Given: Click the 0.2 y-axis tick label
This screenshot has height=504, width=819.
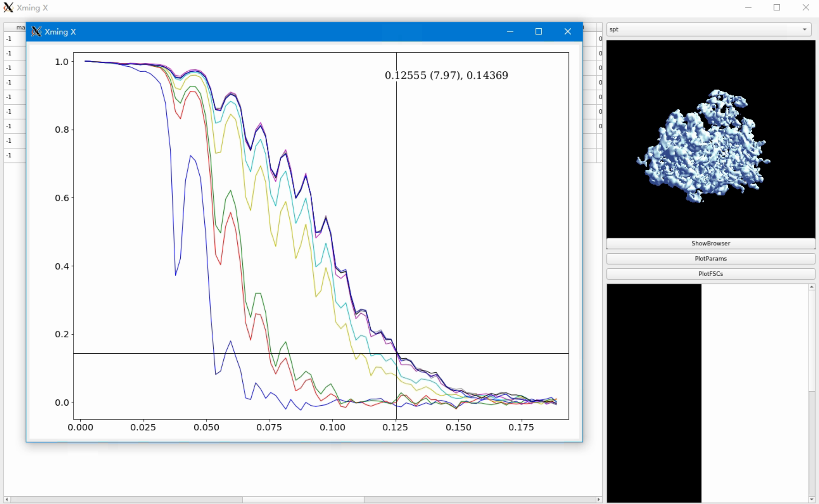Looking at the screenshot, I should coord(62,334).
